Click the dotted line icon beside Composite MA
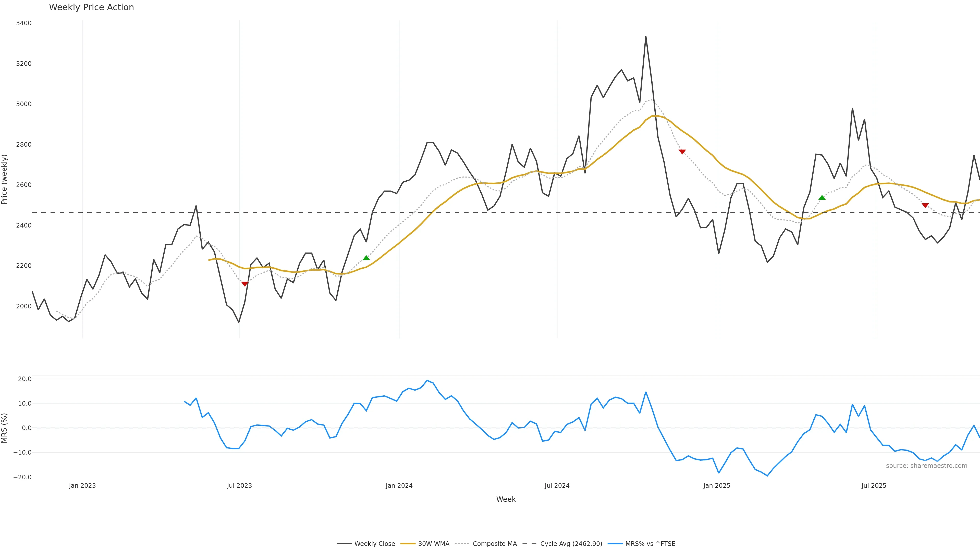Image resolution: width=980 pixels, height=551 pixels. tap(462, 544)
